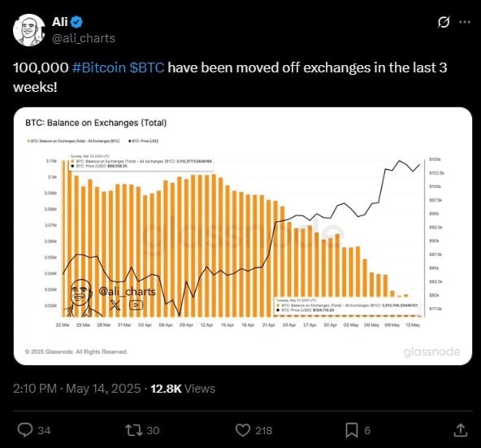Click the 218 likes count
481x448 pixels.
coord(264,430)
